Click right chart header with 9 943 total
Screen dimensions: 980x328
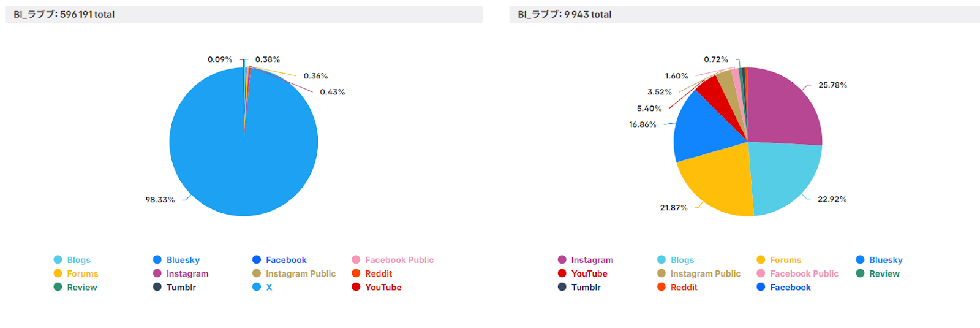[x=744, y=14]
